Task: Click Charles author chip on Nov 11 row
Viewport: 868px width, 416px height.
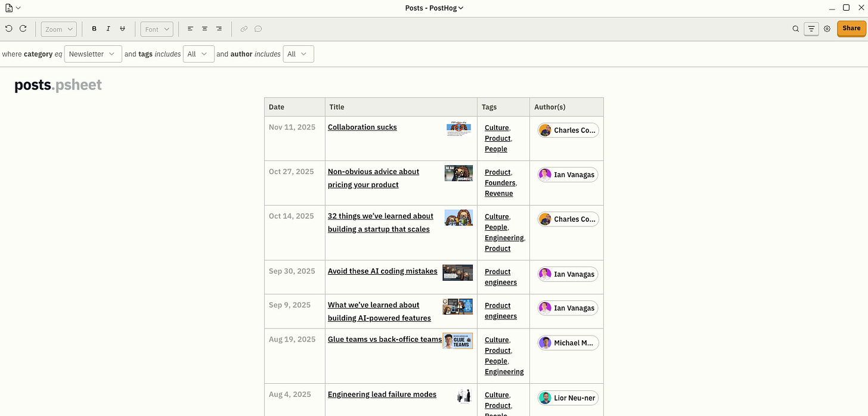Action: click(568, 131)
